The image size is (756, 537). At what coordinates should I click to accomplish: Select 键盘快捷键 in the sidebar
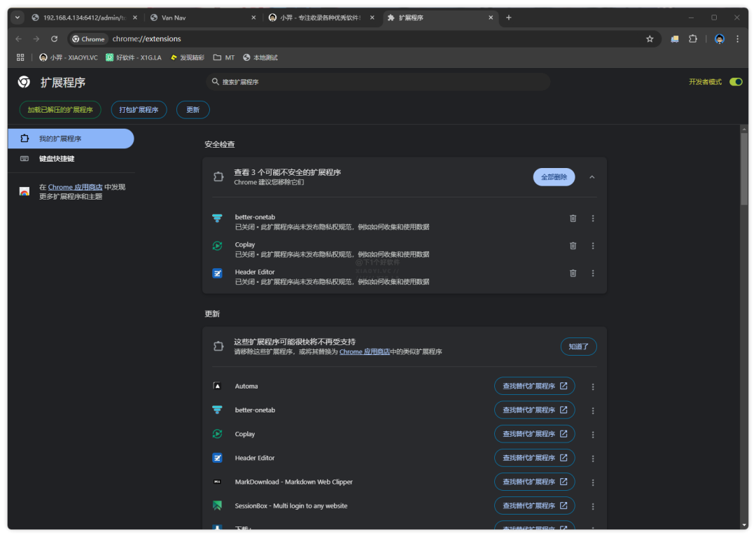(57, 159)
